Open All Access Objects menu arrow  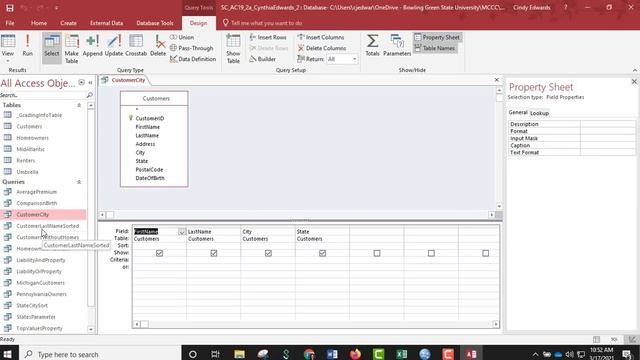point(81,82)
